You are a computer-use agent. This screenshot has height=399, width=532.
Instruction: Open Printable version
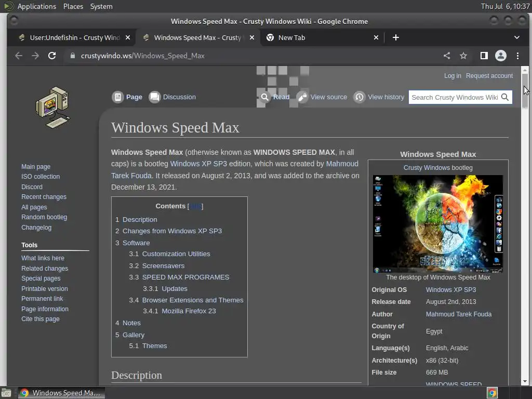(45, 289)
